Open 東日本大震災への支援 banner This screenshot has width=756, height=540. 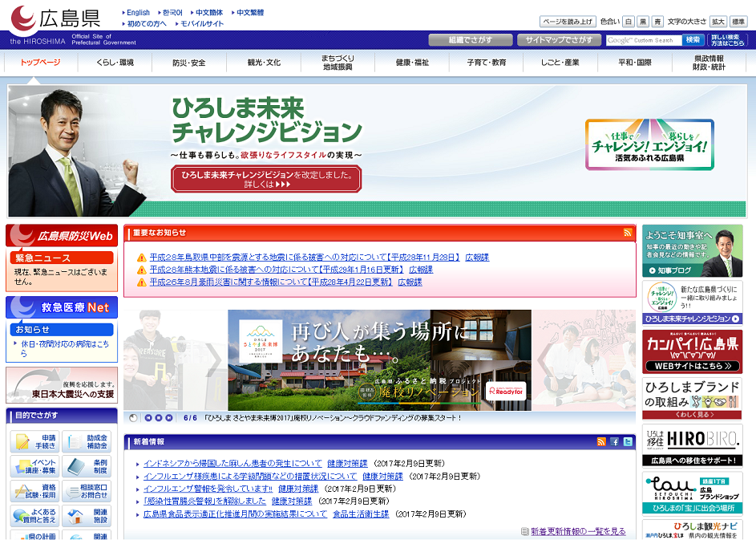click(62, 385)
